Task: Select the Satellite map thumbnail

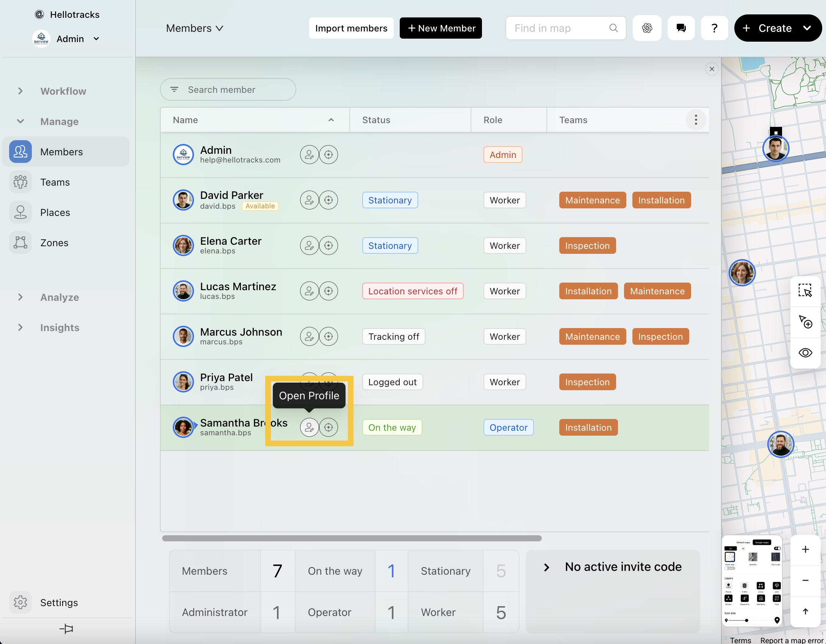Action: (x=753, y=557)
